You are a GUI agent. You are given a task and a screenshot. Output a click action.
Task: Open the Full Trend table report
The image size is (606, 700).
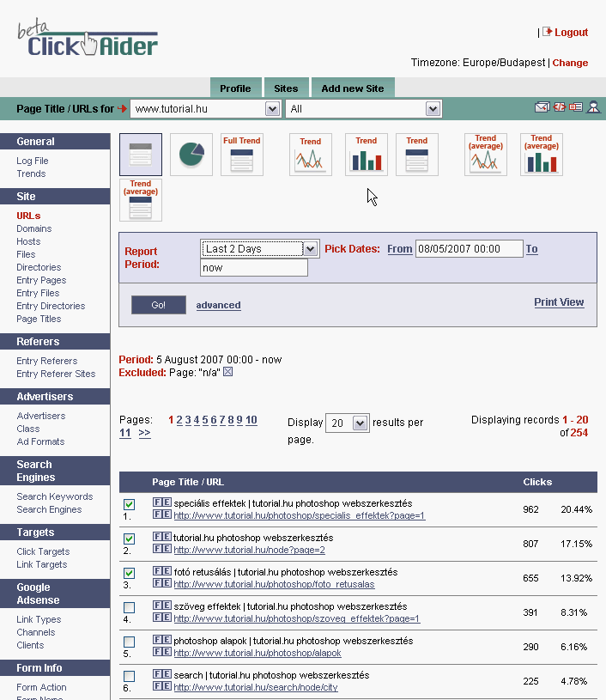pos(242,155)
